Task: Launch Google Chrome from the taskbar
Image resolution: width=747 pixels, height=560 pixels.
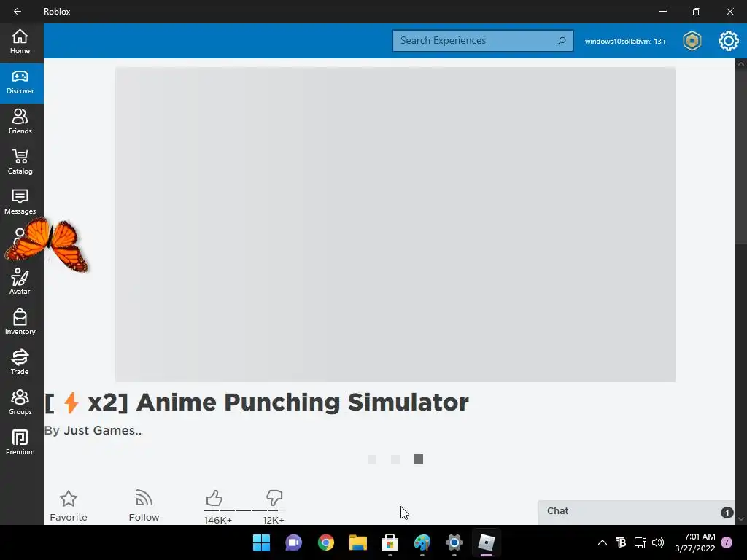Action: (x=326, y=542)
